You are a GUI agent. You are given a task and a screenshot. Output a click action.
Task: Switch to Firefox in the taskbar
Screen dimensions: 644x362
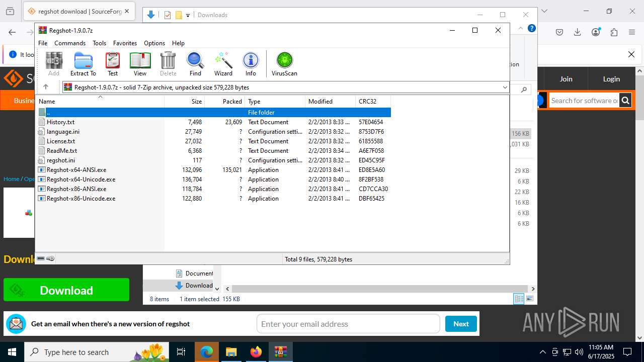pyautogui.click(x=256, y=352)
